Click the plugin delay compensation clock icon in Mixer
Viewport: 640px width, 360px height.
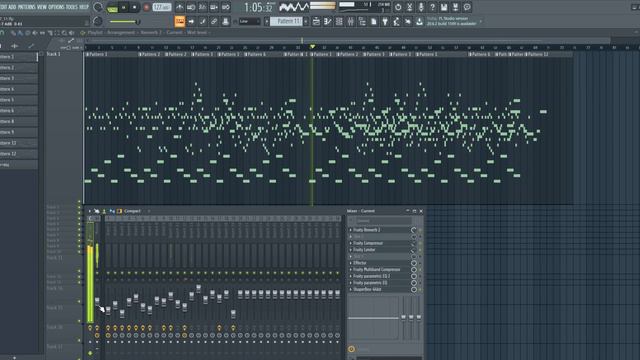tap(351, 349)
